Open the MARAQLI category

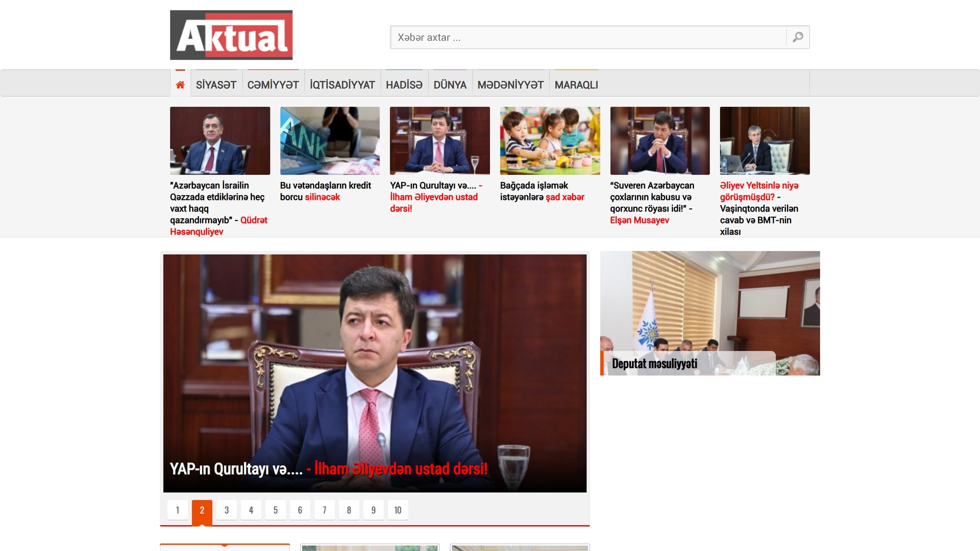click(576, 85)
